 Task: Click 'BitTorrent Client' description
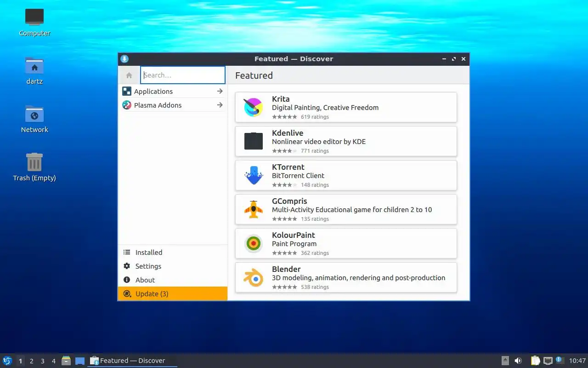tap(298, 176)
